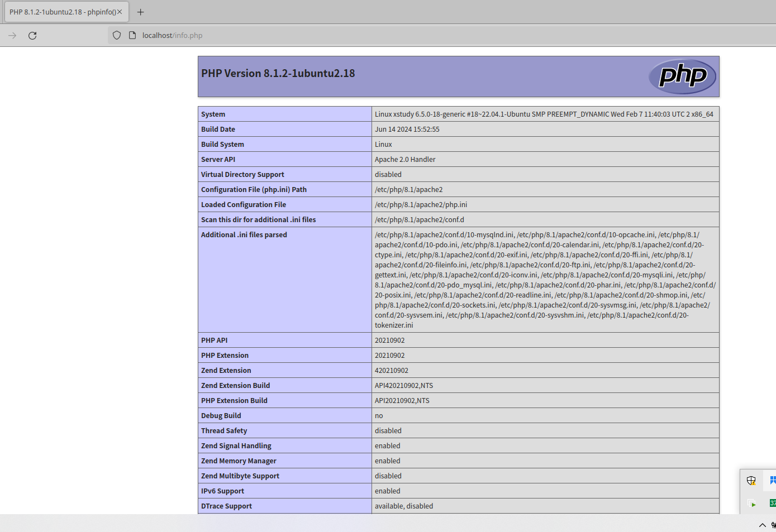
Task: Click the Linux value for Build System
Action: tap(383, 144)
